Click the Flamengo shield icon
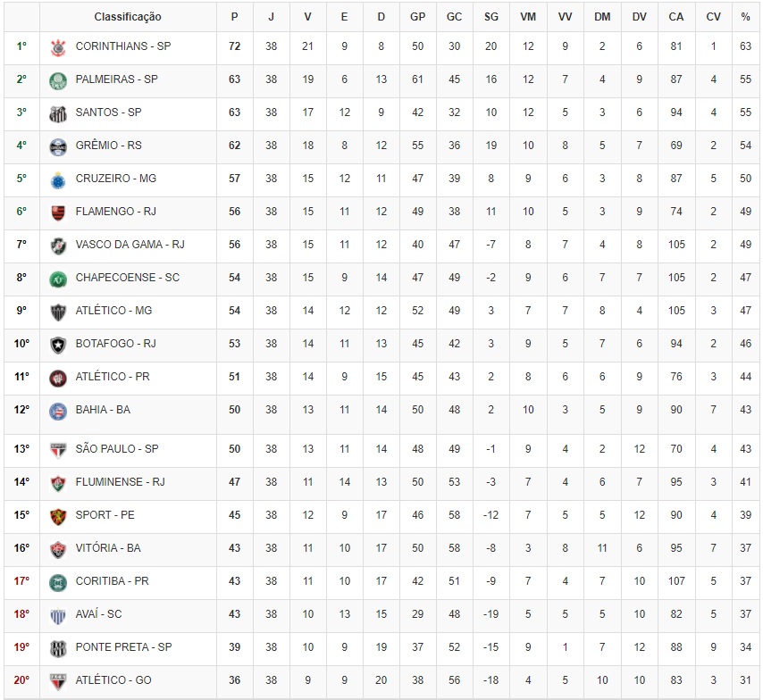The width and height of the screenshot is (763, 700). (x=58, y=213)
